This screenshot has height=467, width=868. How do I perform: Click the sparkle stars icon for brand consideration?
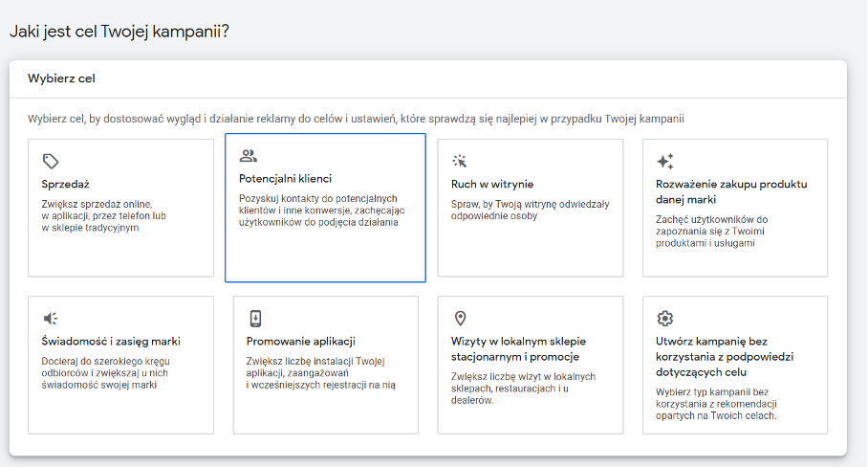pyautogui.click(x=664, y=161)
